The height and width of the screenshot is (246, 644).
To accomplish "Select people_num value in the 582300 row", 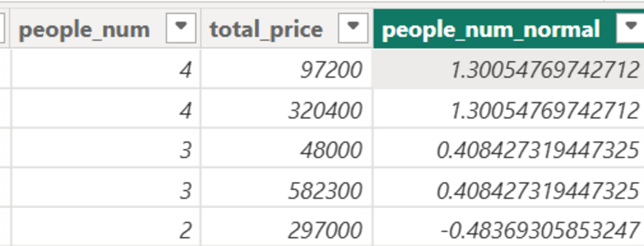I will coord(185,190).
